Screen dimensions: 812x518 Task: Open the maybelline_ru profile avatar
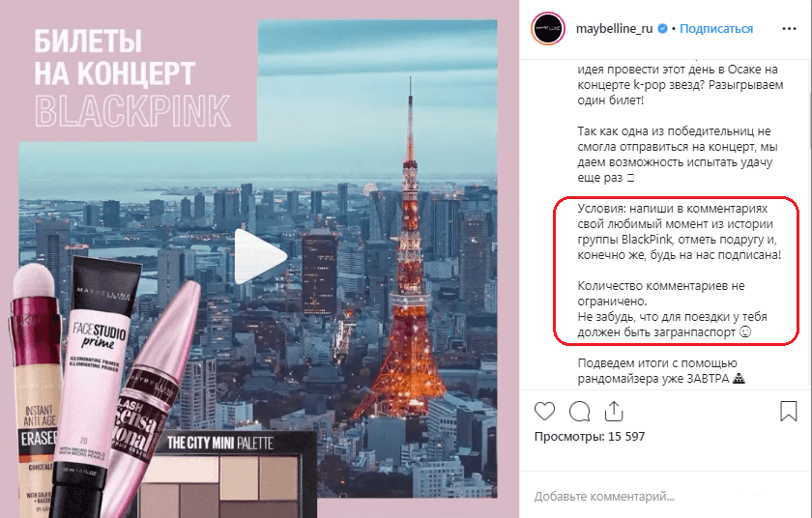pyautogui.click(x=548, y=29)
